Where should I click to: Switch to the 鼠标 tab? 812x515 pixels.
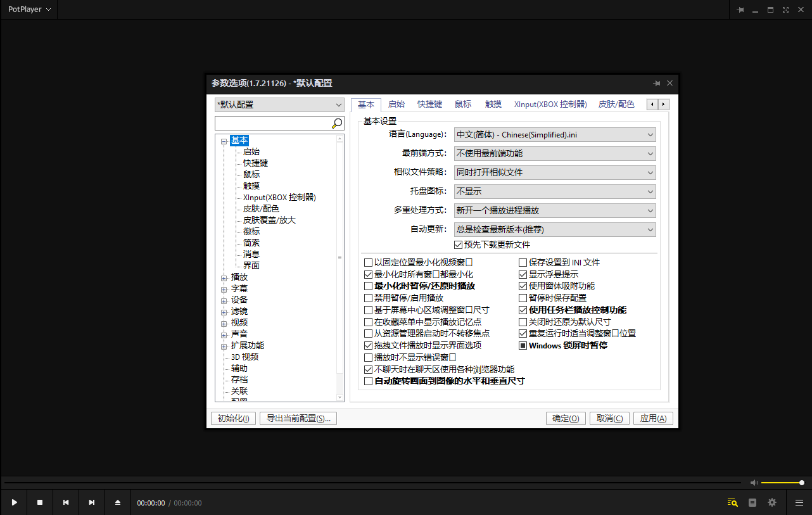pos(463,105)
